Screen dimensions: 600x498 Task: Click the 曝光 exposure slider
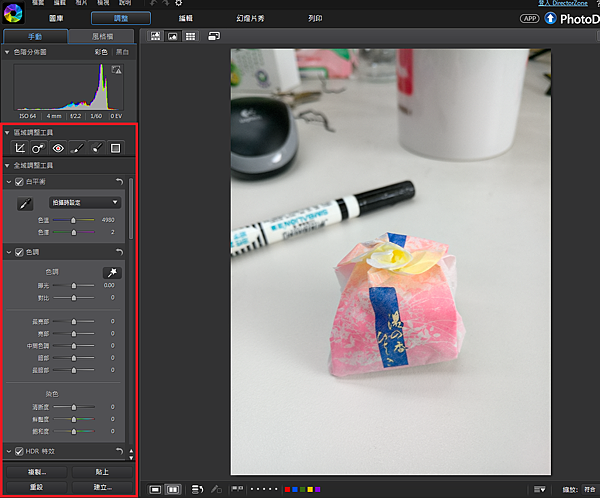(73, 286)
